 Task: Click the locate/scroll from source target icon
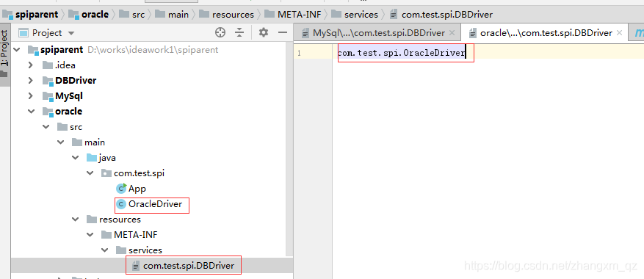coord(220,33)
